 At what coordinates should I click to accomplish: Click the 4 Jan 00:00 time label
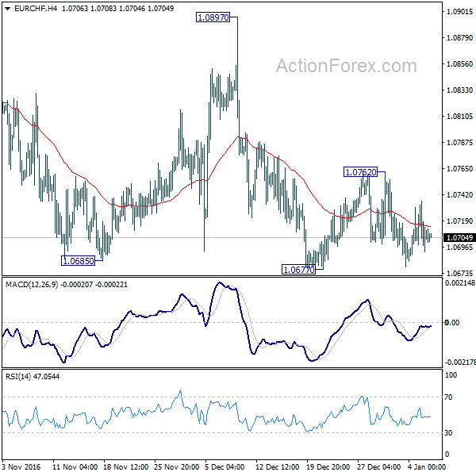427,467
